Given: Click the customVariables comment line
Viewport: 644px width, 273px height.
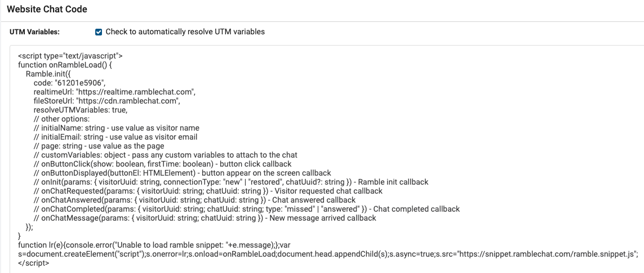Looking at the screenshot, I should tap(166, 155).
